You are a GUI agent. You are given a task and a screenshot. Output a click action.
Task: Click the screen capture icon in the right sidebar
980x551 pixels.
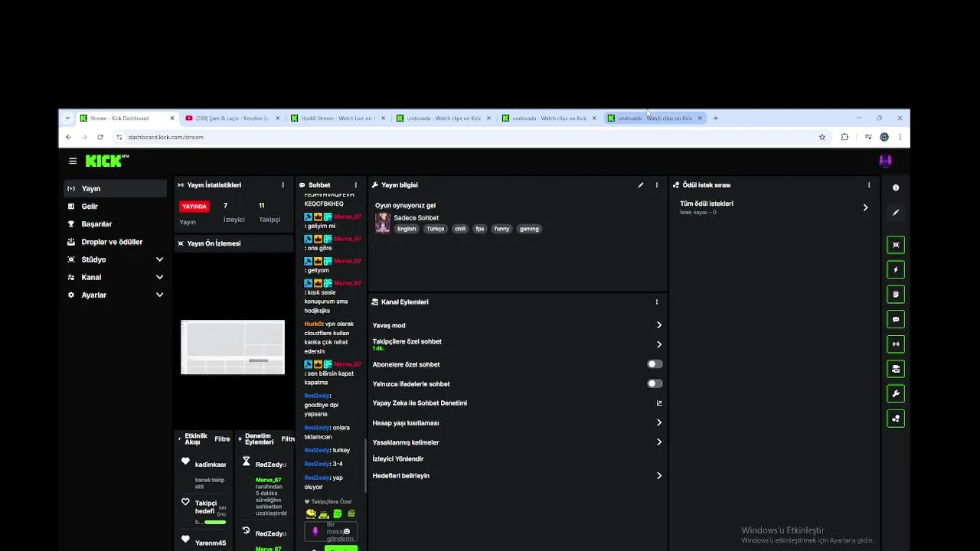point(896,245)
